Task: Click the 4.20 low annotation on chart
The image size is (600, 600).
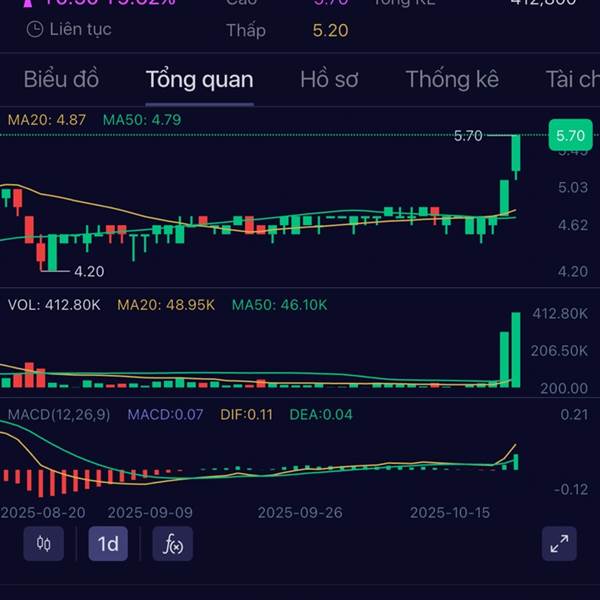Action: point(89,272)
